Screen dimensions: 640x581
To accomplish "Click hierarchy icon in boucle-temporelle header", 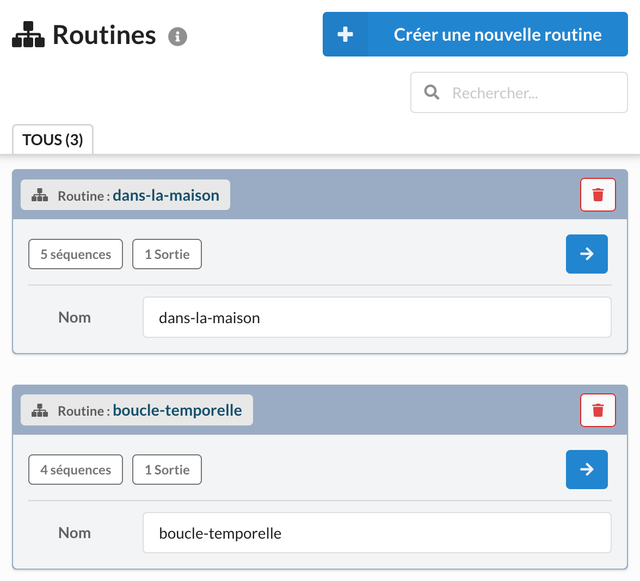I will (x=40, y=410).
